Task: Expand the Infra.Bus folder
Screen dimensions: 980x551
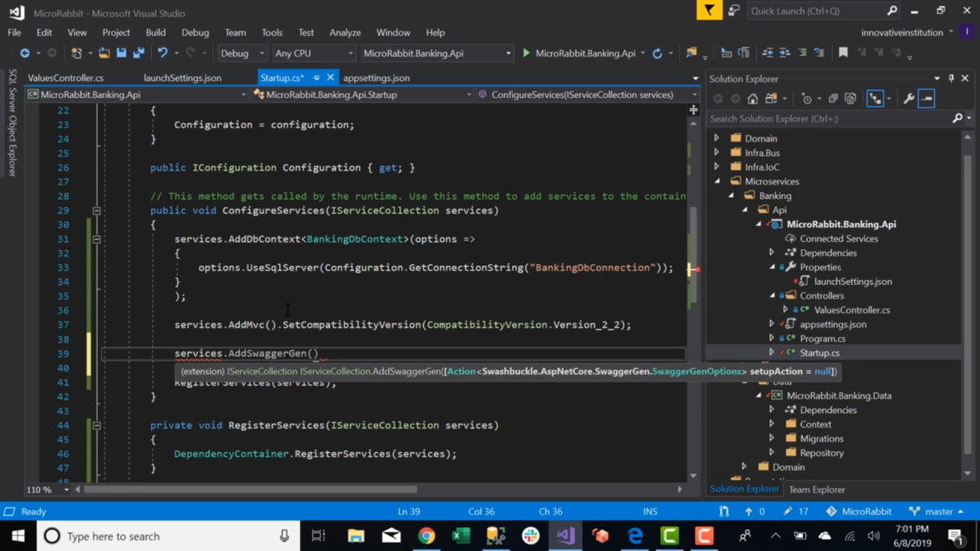Action: (x=717, y=153)
